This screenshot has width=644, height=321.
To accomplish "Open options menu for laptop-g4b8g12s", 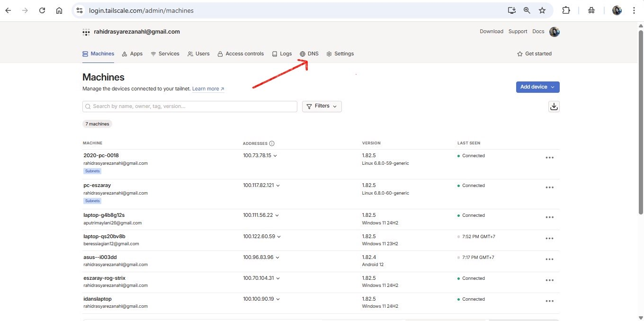I will (x=549, y=217).
